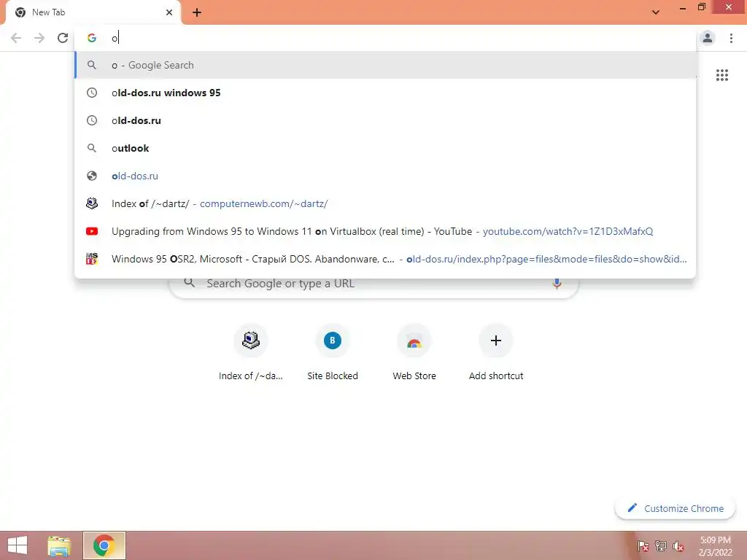Select the New Tab tab

pos(93,13)
